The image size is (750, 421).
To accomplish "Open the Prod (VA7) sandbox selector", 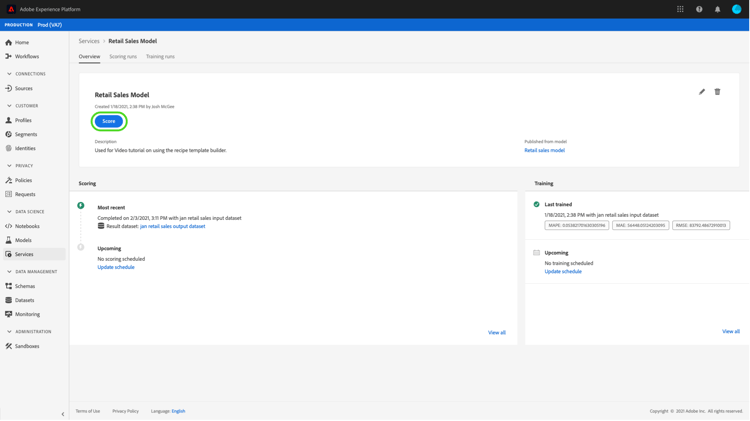I will [50, 25].
